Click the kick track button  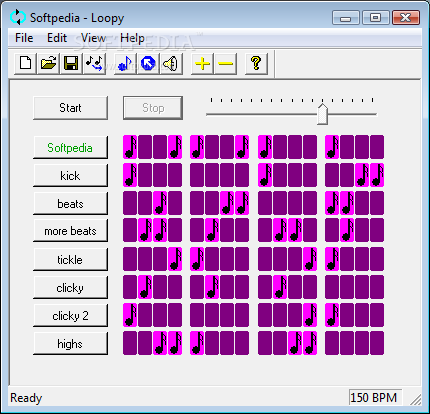(x=70, y=175)
